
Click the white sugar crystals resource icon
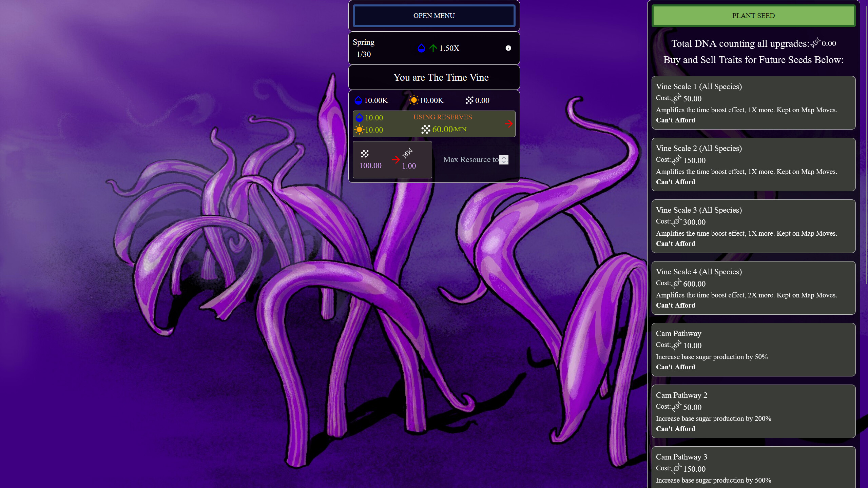coord(470,100)
